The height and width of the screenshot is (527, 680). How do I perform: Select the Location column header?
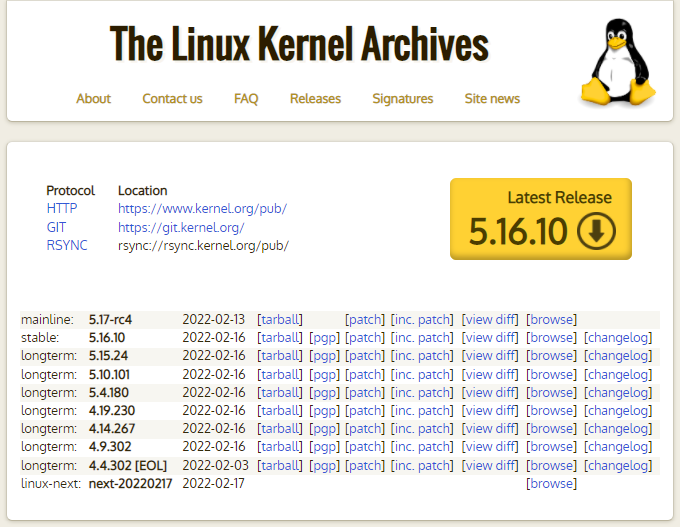click(x=143, y=190)
